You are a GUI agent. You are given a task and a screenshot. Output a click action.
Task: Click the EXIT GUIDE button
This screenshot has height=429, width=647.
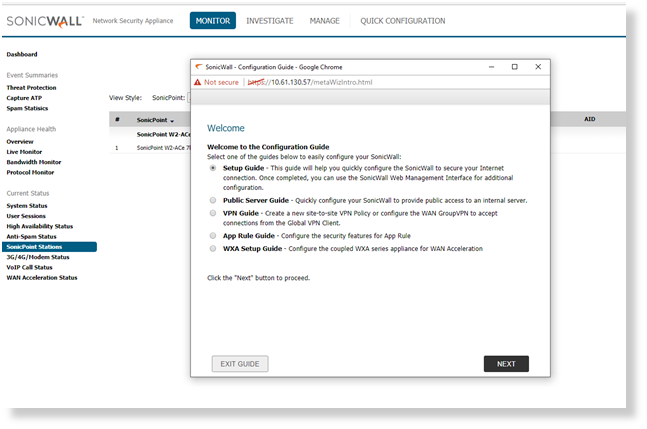point(240,364)
